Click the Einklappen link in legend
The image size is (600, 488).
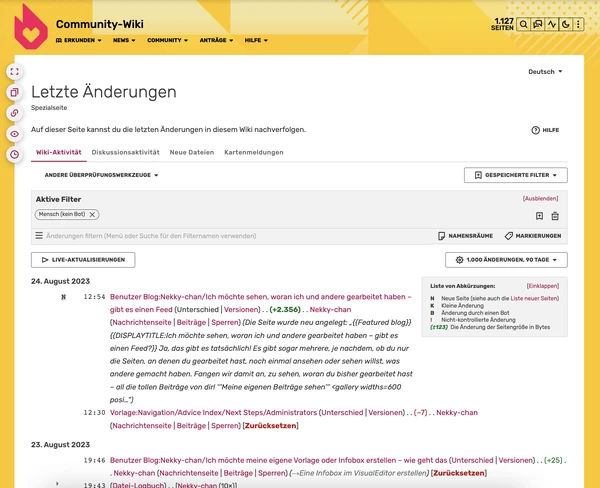(543, 286)
